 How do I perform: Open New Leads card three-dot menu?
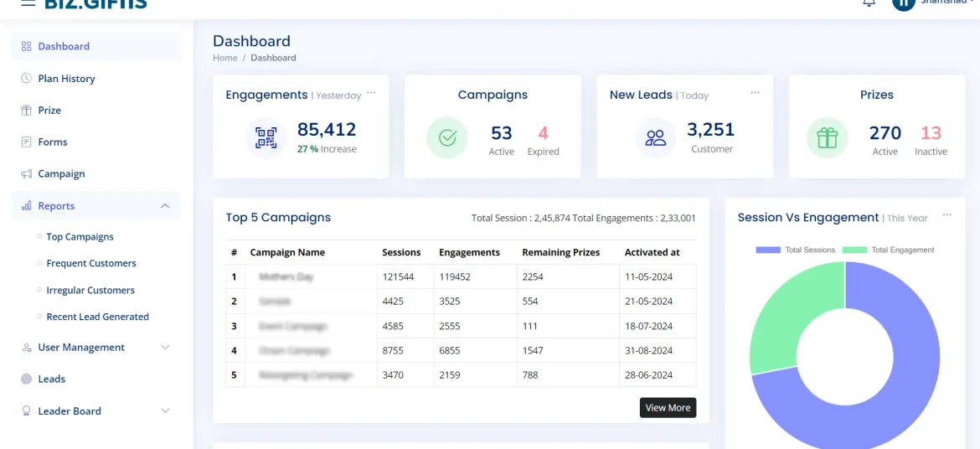pos(755,93)
